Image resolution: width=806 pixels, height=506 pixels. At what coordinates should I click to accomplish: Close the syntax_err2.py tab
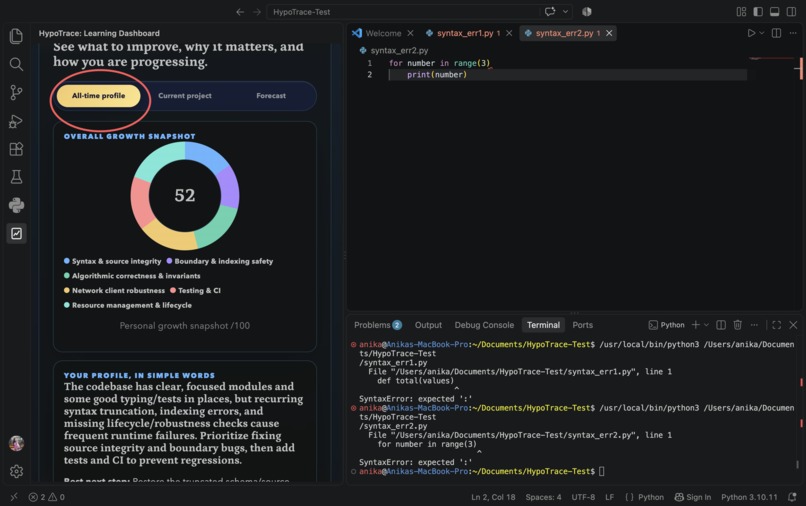(x=609, y=33)
